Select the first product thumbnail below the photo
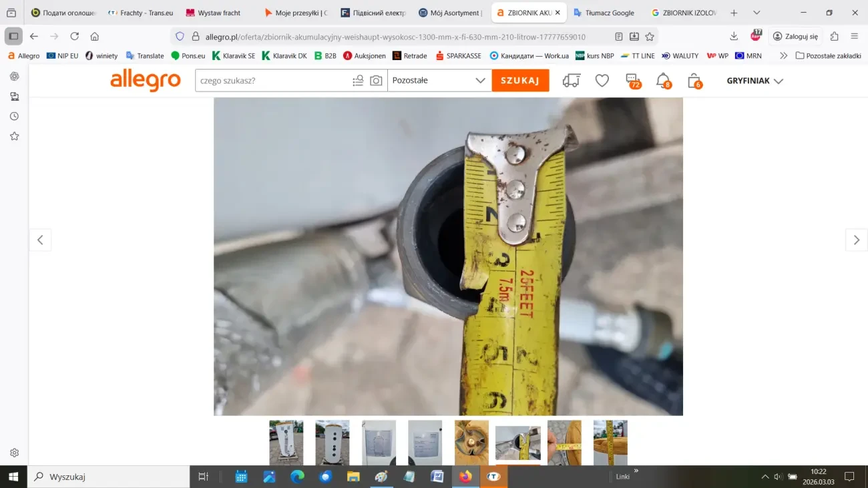This screenshot has height=488, width=868. click(x=286, y=442)
